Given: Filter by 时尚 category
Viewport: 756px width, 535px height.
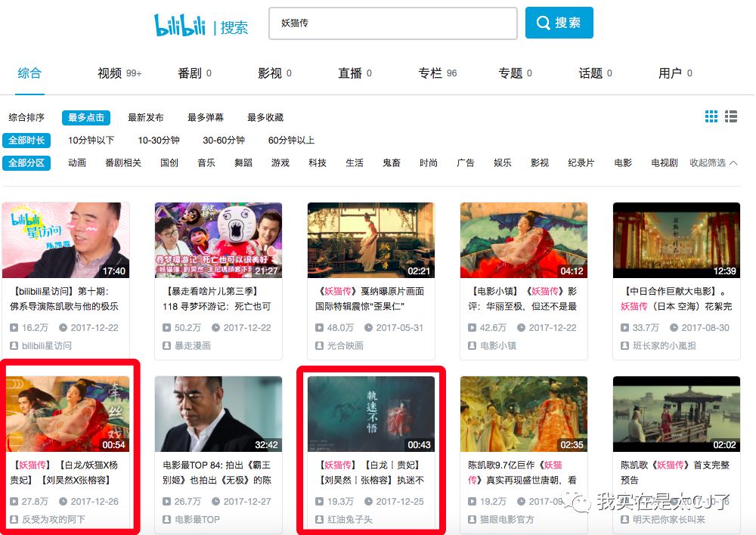Looking at the screenshot, I should point(429,163).
